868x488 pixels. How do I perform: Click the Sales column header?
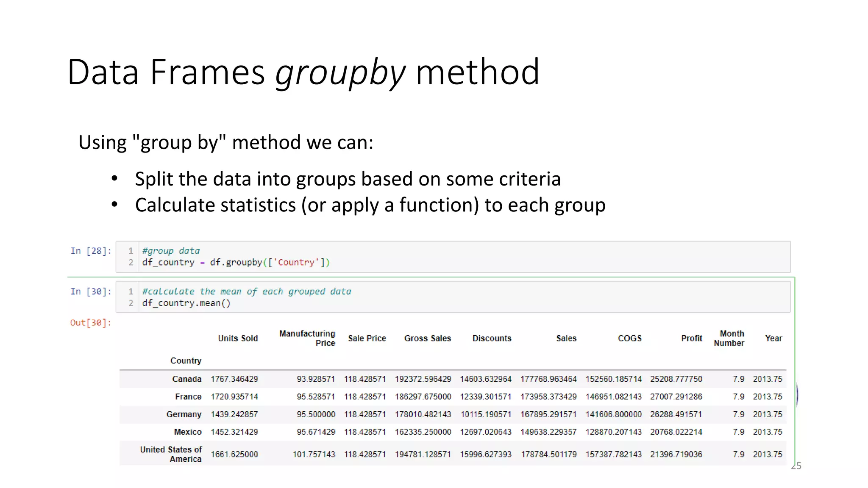pyautogui.click(x=566, y=338)
